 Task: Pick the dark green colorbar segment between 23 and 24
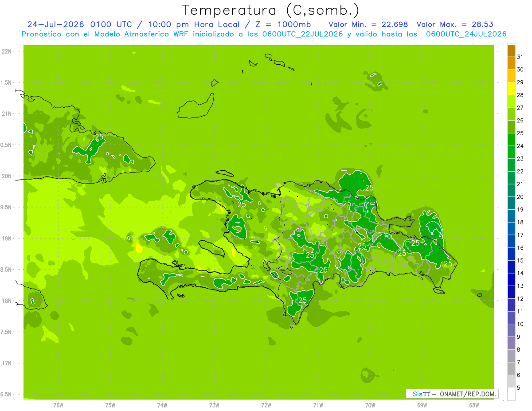[x=511, y=152]
